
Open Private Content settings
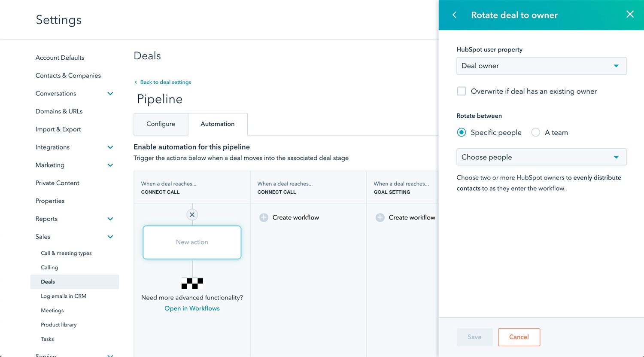[x=58, y=183]
